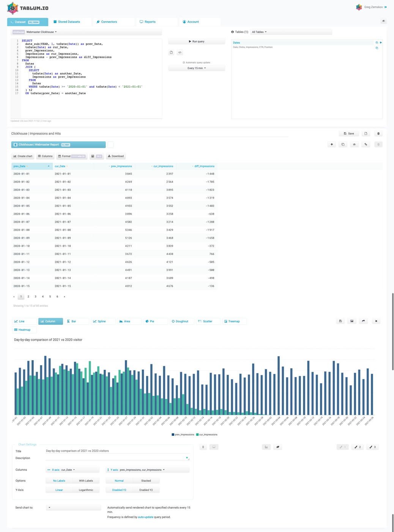Screen dimensions: 394x532
Task: Open the Y axis columns dropdown
Action: 147,470
